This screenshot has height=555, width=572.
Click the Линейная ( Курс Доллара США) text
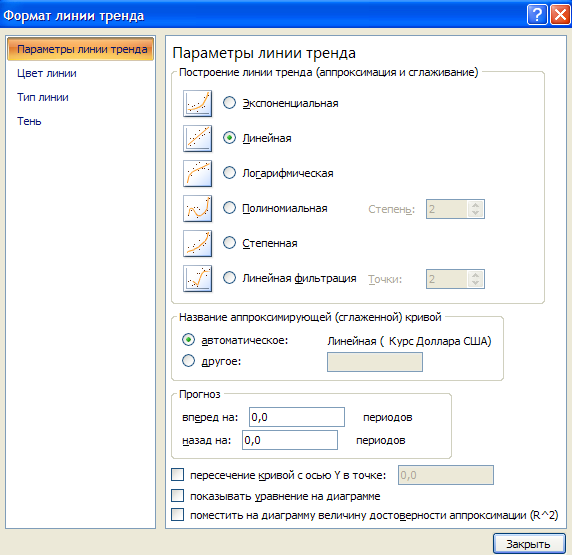click(x=409, y=341)
